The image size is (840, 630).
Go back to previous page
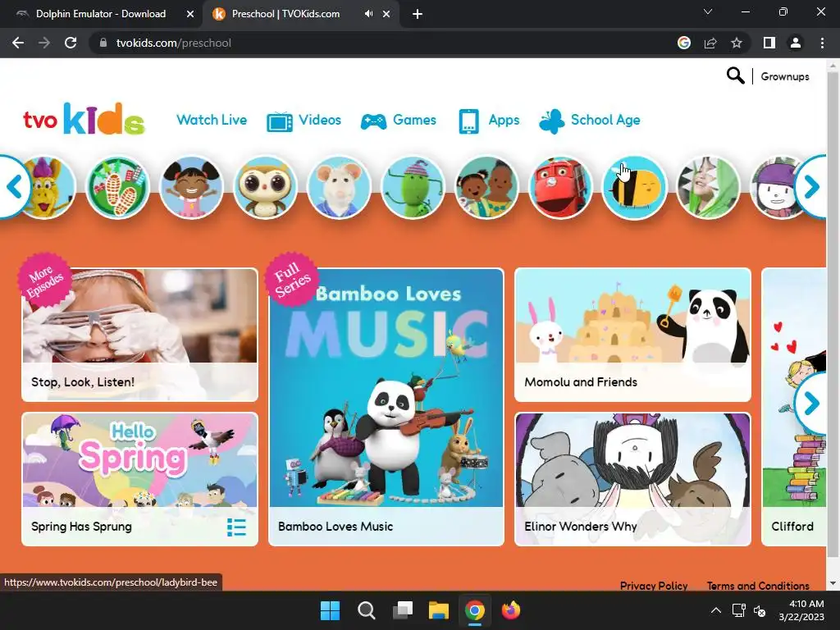(18, 43)
